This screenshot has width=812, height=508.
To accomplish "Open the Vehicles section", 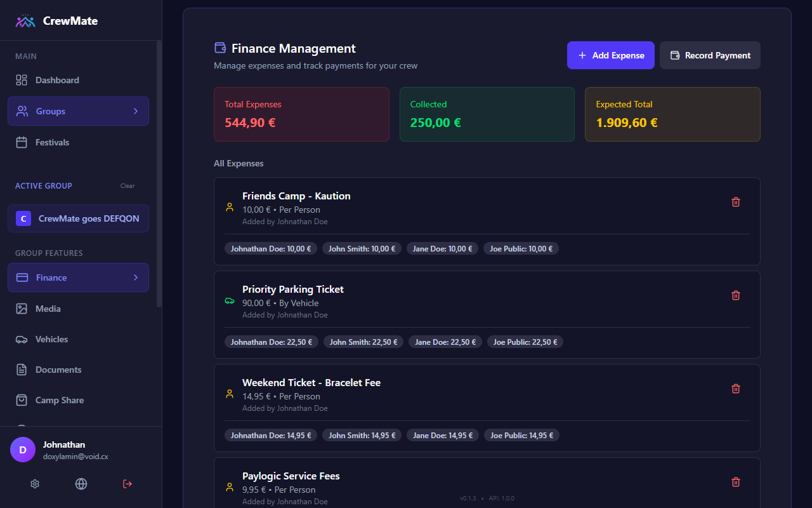I will 78,339.
